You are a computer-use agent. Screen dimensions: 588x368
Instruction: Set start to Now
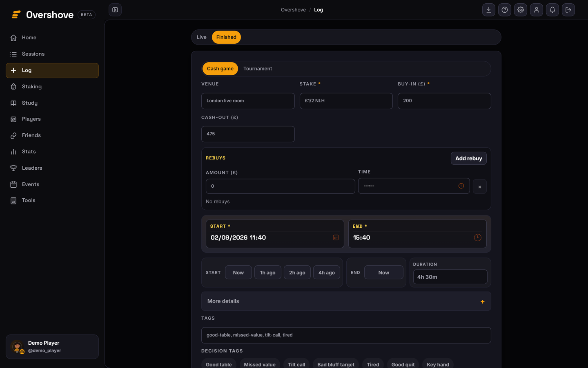[238, 273]
